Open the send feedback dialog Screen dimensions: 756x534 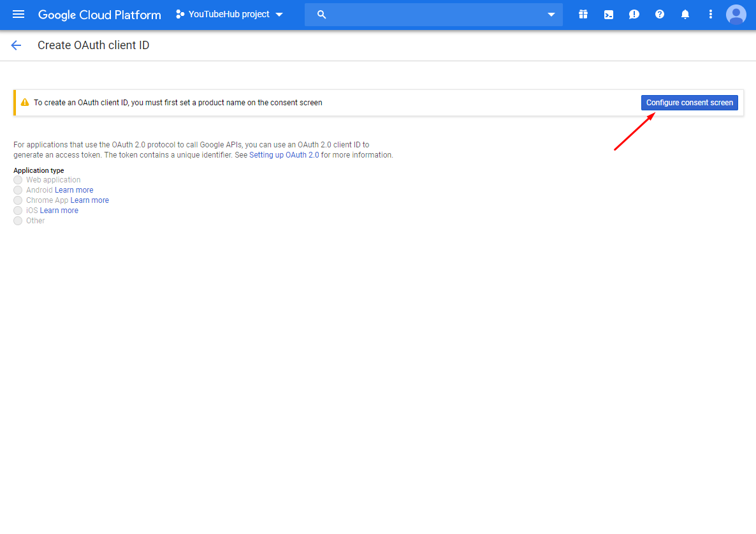(x=634, y=14)
